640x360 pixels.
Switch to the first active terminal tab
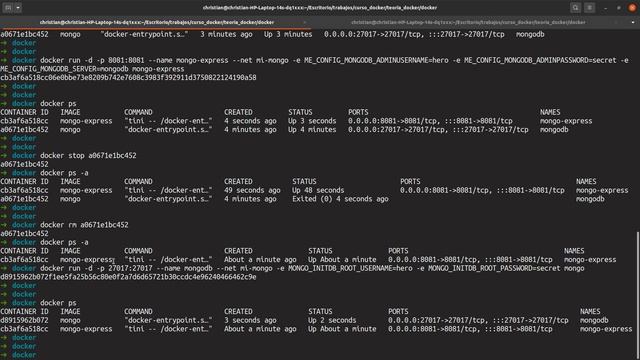click(157, 22)
